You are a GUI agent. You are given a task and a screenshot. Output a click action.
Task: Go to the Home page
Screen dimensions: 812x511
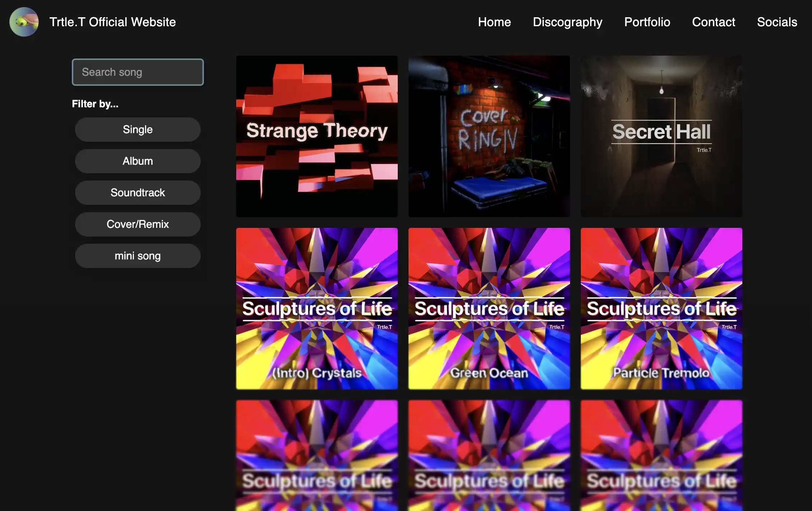(x=494, y=22)
